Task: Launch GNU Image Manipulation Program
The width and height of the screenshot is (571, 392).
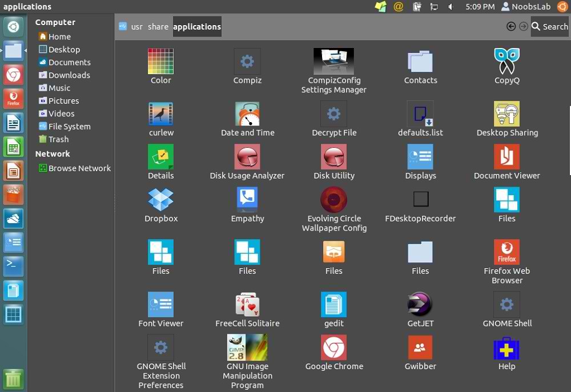Action: click(247, 347)
